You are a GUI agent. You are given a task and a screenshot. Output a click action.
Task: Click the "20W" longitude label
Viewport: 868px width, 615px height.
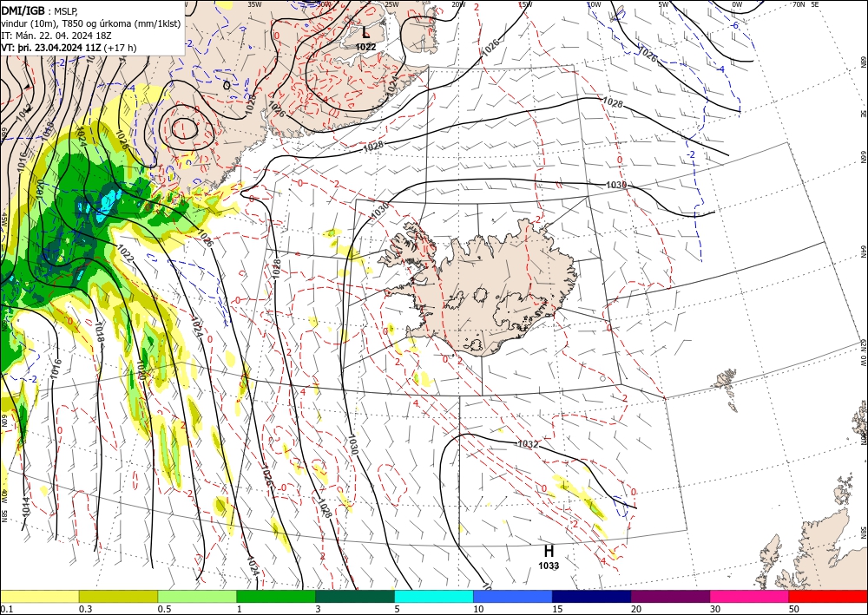(458, 4)
